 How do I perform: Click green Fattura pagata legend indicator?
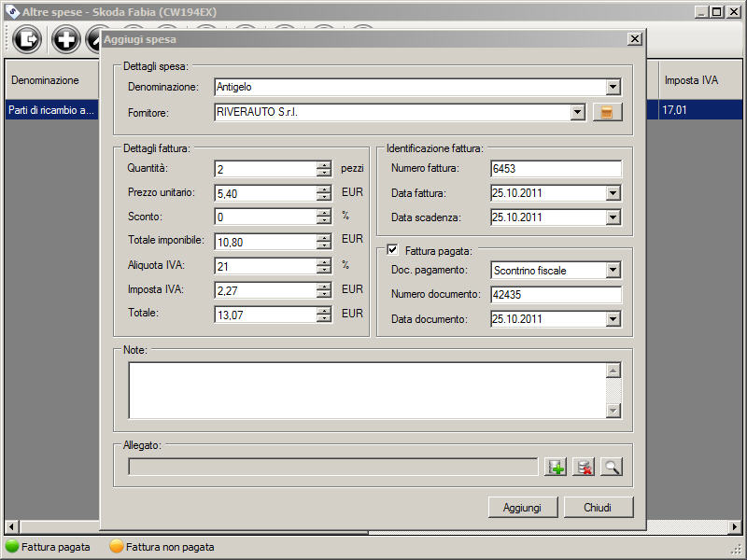[12, 546]
